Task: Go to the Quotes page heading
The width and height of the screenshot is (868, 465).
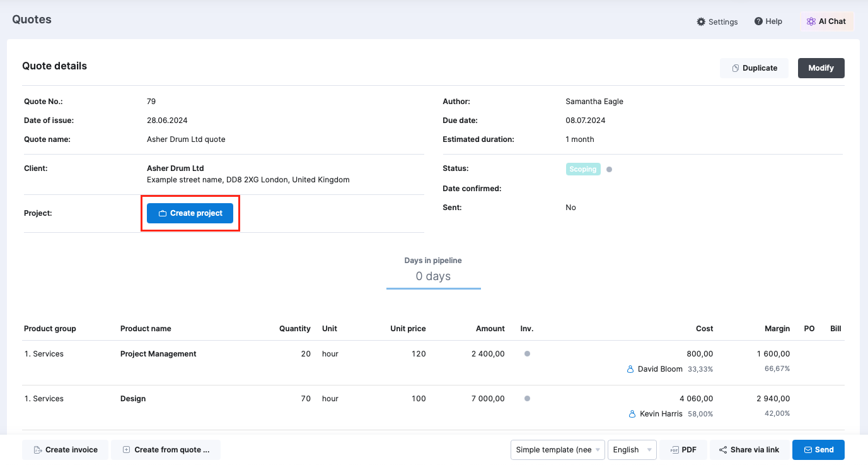Action: click(x=31, y=20)
